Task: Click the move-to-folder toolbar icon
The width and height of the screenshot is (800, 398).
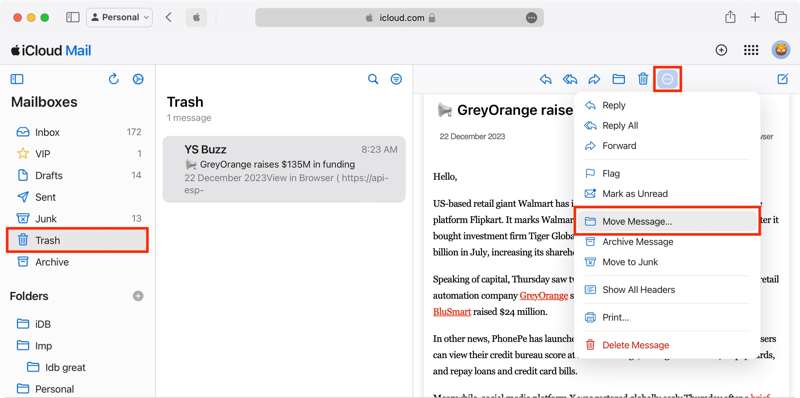Action: 618,79
